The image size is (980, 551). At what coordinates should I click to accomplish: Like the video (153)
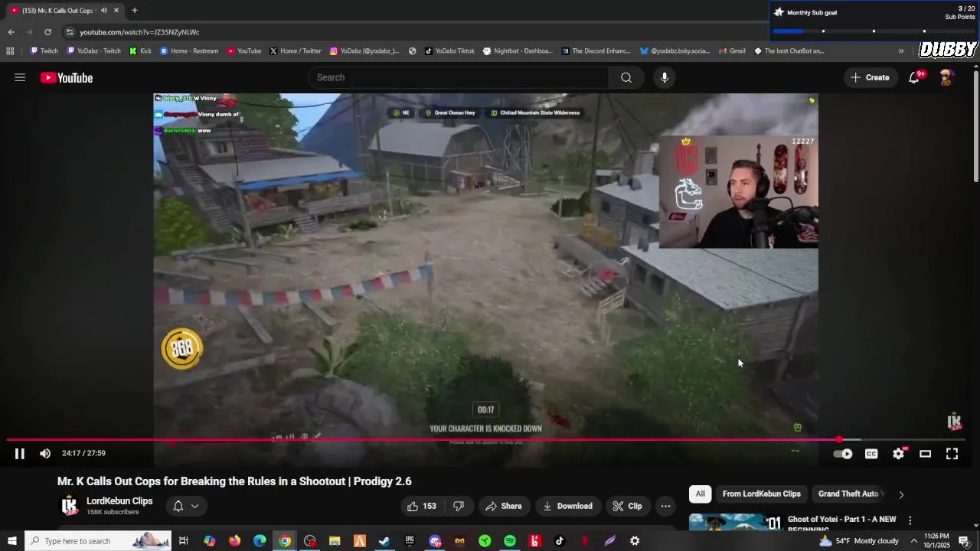[x=421, y=506]
